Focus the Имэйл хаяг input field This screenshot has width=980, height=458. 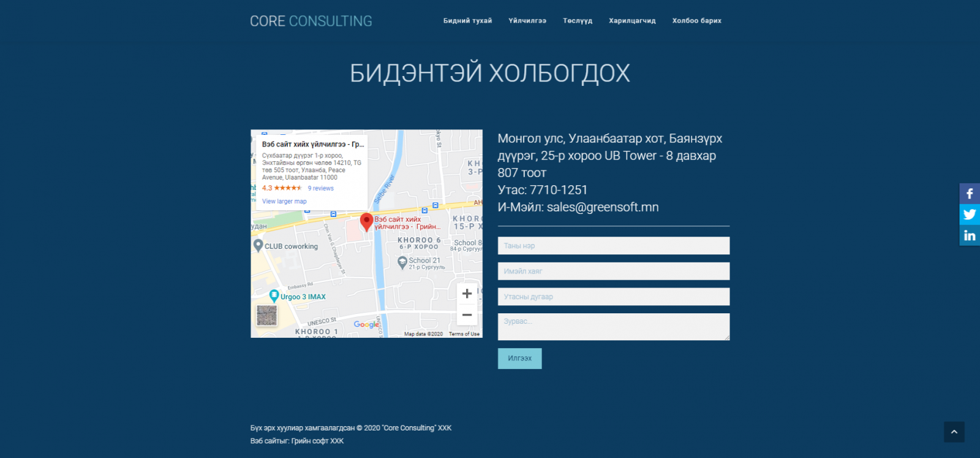pos(614,271)
